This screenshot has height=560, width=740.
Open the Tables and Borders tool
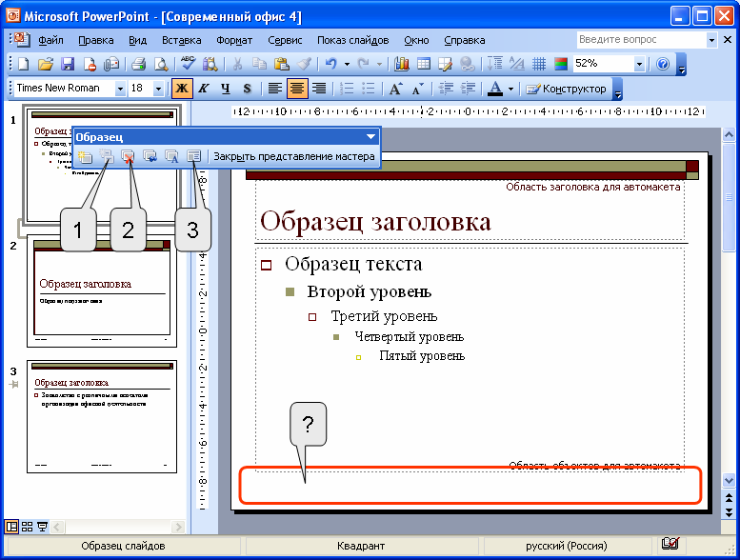tap(445, 64)
